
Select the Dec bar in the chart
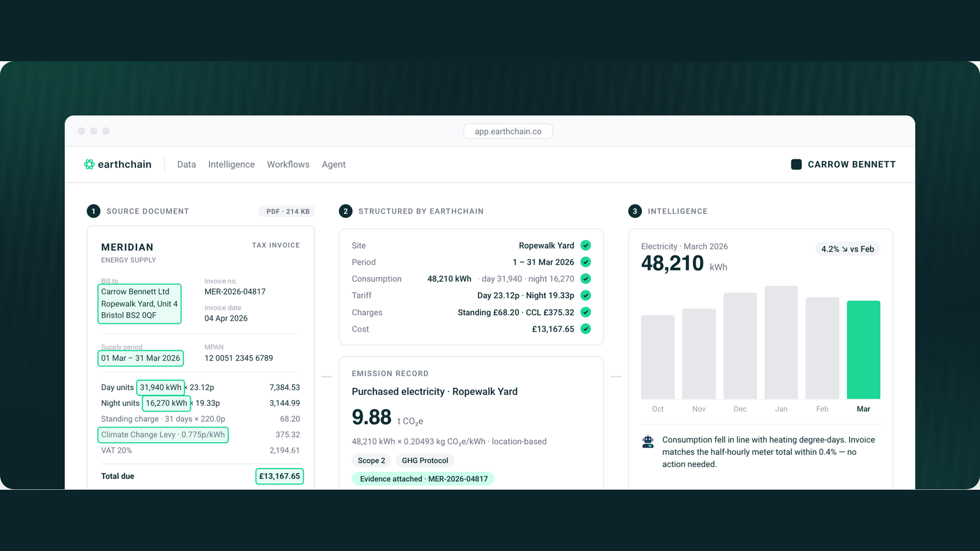[741, 346]
